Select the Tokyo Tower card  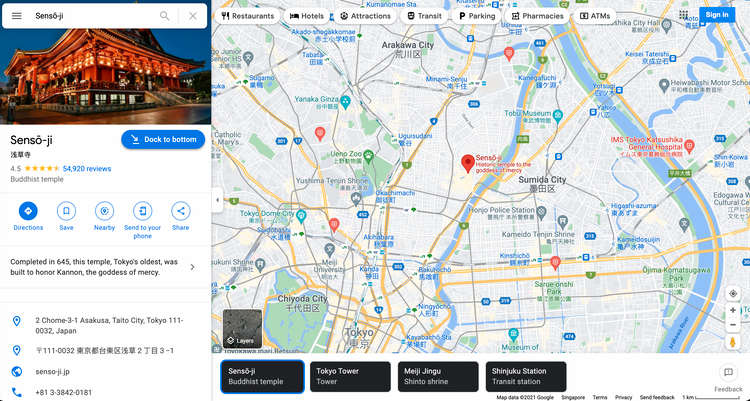(x=350, y=376)
